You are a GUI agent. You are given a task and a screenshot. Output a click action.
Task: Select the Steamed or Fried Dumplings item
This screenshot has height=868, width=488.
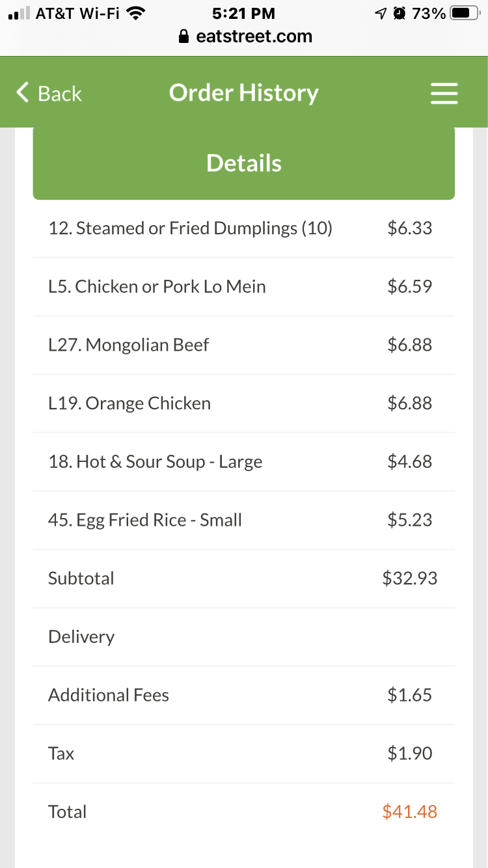pos(190,228)
